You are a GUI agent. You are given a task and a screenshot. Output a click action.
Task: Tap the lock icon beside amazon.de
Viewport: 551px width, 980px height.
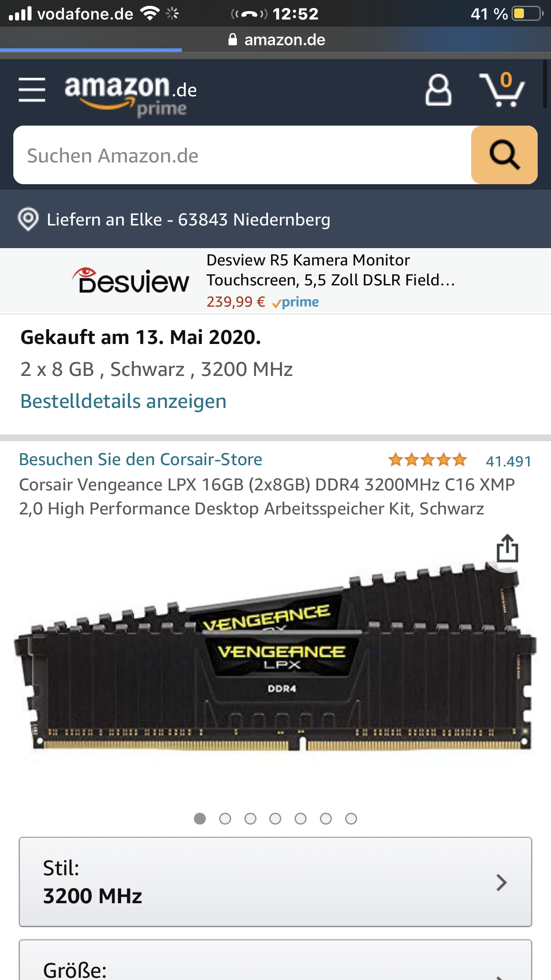coord(232,40)
